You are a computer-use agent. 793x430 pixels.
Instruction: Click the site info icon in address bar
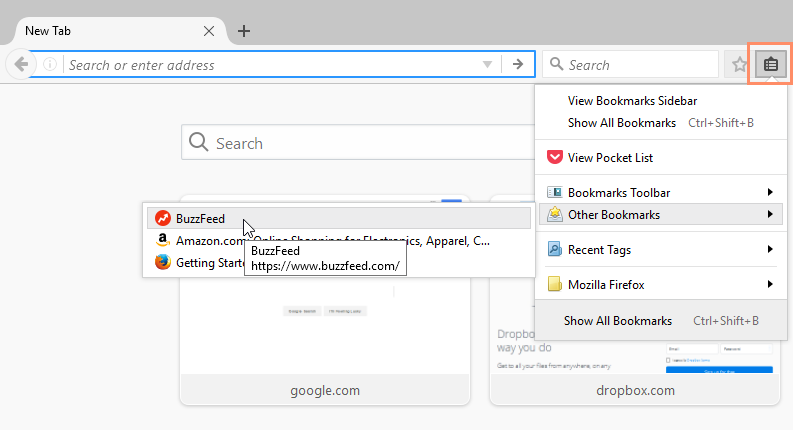point(50,65)
